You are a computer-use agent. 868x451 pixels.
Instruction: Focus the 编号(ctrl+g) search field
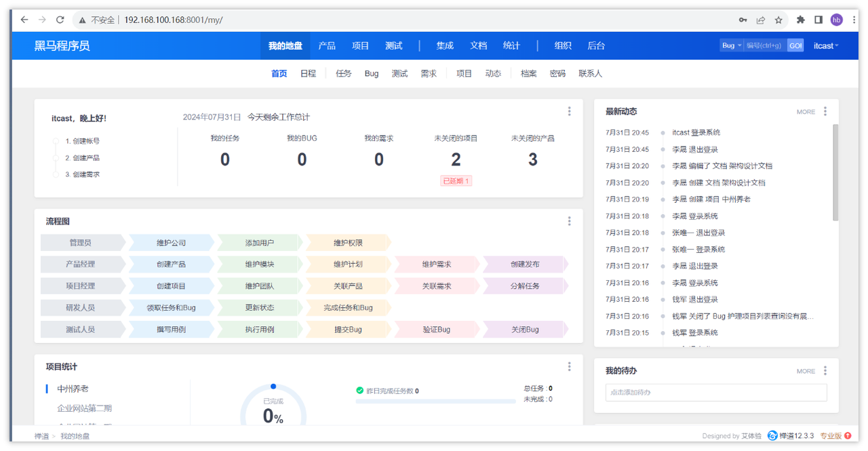[766, 45]
